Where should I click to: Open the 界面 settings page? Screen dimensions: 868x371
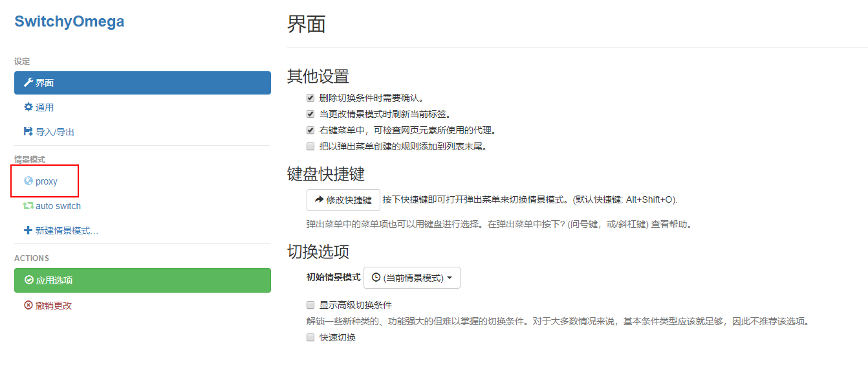142,83
